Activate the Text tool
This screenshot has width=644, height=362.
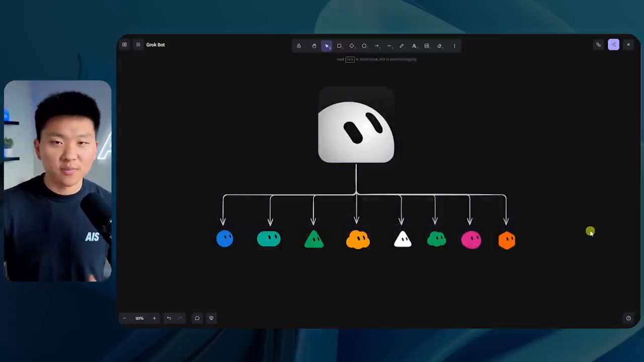414,46
